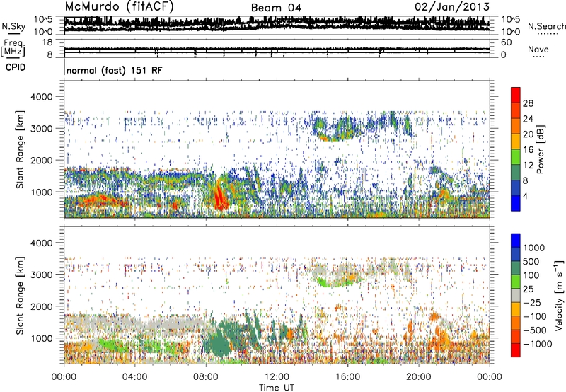Click the 16:00 time axis label
The width and height of the screenshot is (566, 392).
(347, 377)
